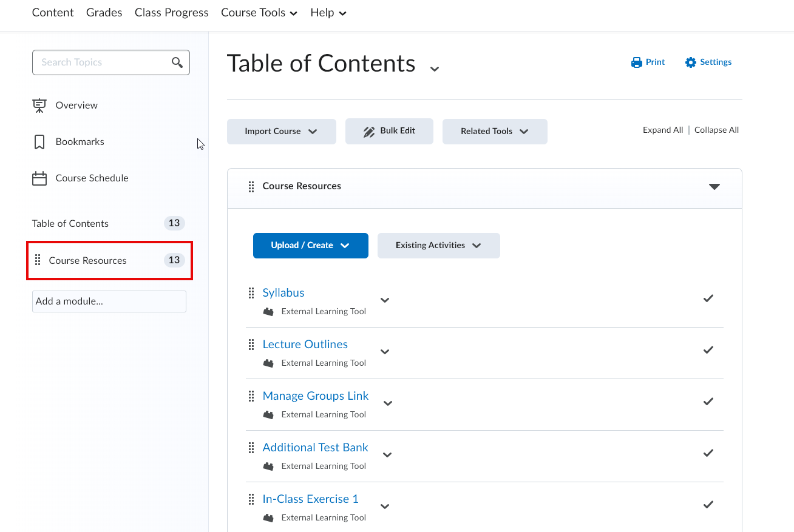The height and width of the screenshot is (532, 794).
Task: Click the Course Resources module title
Action: [302, 186]
